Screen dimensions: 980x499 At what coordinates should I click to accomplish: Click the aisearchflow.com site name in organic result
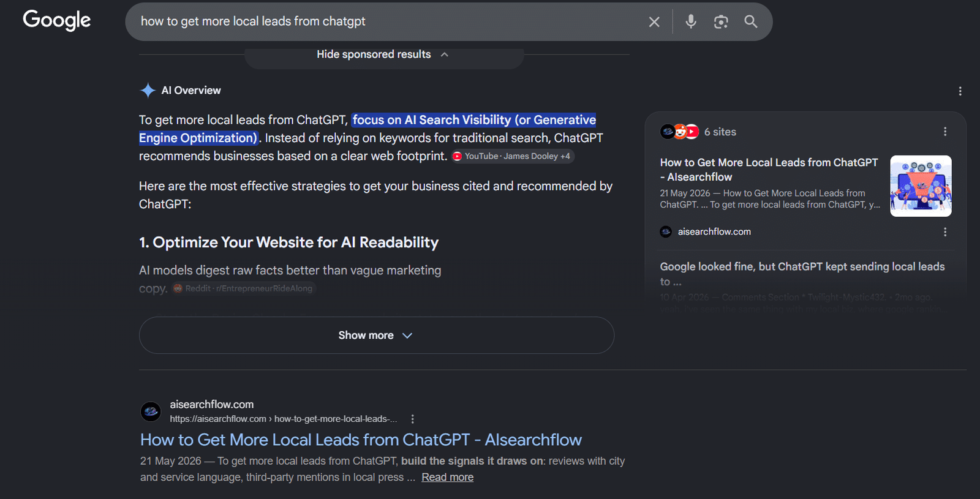tap(211, 404)
